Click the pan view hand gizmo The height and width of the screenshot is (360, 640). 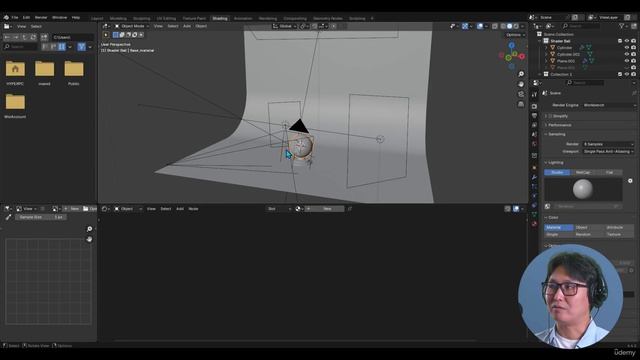point(521,84)
